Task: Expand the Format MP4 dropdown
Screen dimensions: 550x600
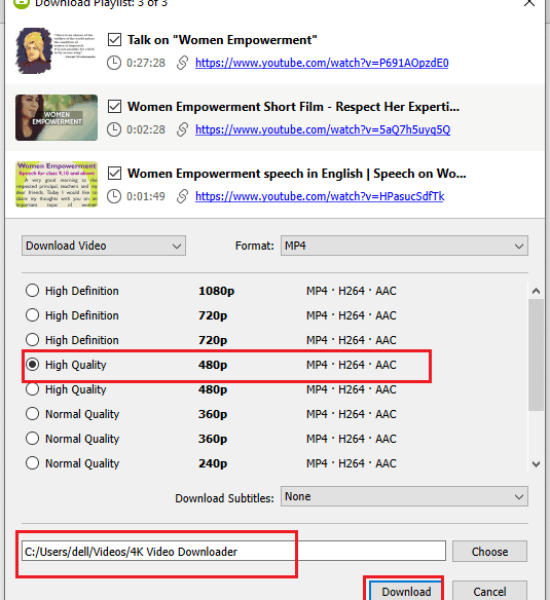Action: click(404, 246)
